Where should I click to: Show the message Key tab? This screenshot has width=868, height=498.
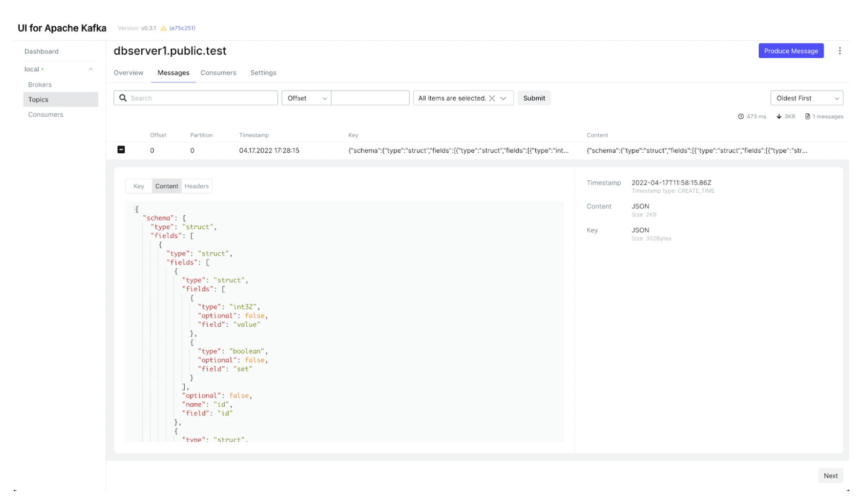(x=139, y=186)
